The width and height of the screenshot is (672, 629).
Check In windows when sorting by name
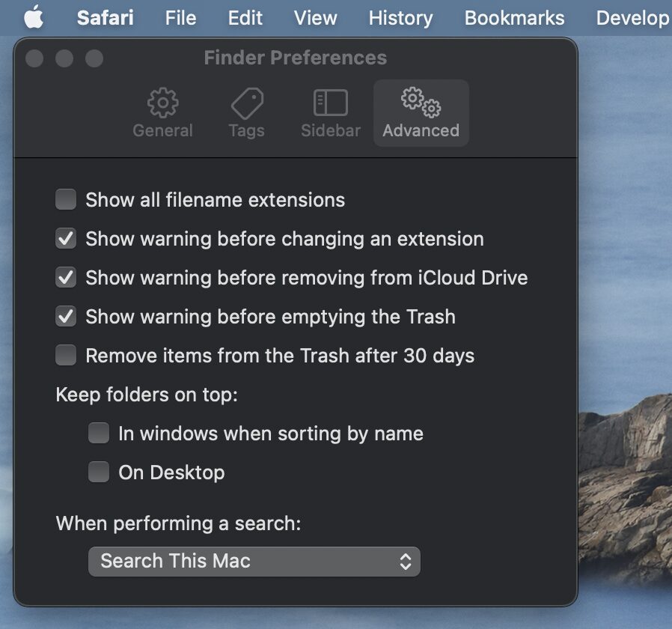click(x=99, y=434)
